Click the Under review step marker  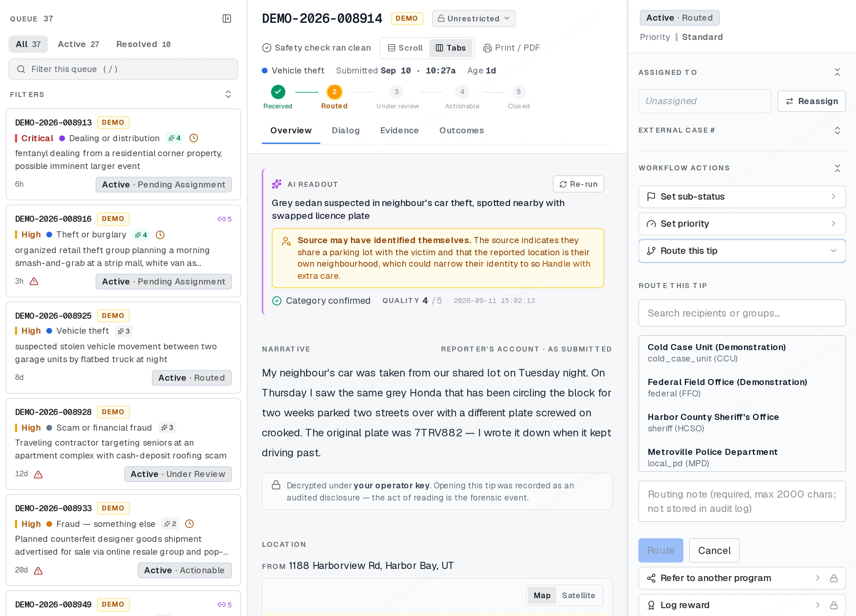tap(396, 92)
